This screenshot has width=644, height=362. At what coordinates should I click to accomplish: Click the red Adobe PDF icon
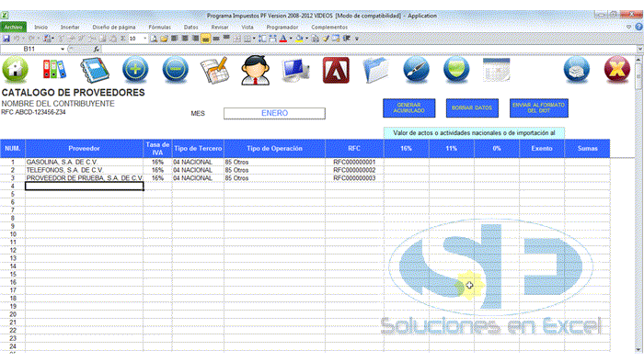tap(336, 70)
